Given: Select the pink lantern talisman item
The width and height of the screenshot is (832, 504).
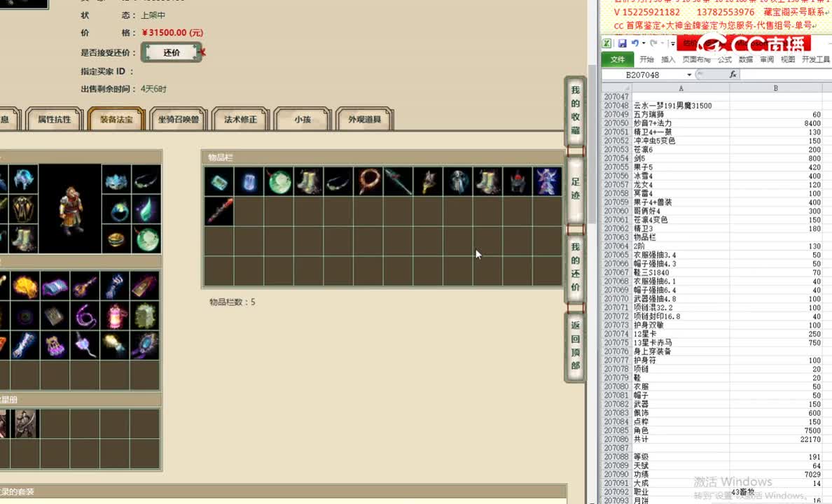Looking at the screenshot, I should [x=115, y=316].
